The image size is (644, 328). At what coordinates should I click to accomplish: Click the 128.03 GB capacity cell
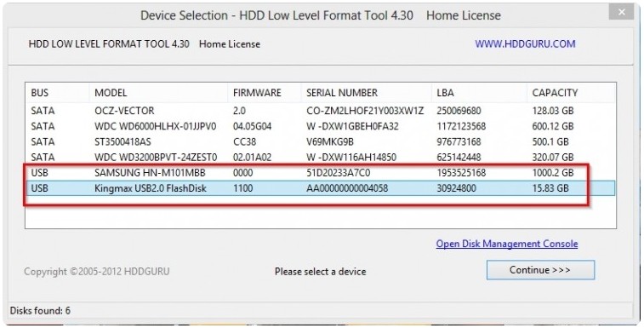pyautogui.click(x=553, y=111)
